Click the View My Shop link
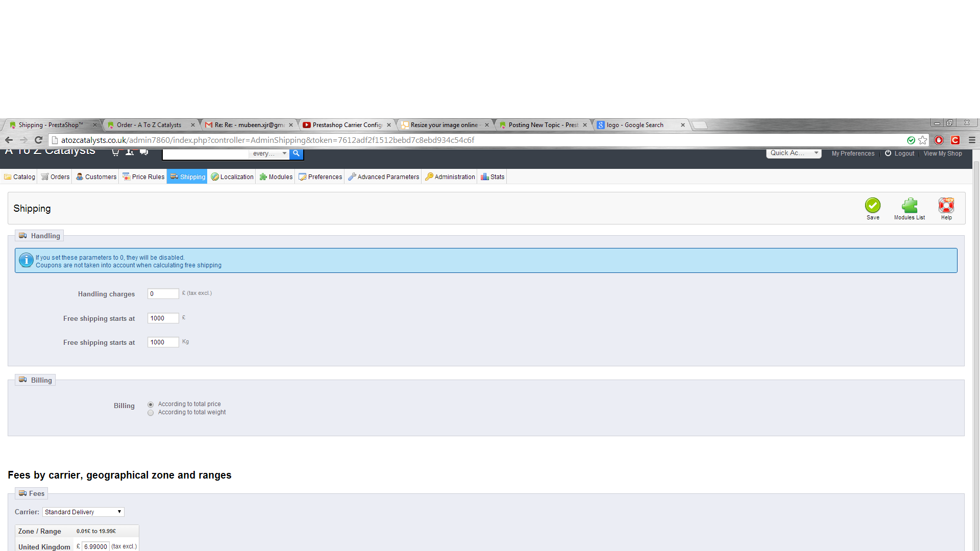Image resolution: width=980 pixels, height=551 pixels. tap(942, 154)
